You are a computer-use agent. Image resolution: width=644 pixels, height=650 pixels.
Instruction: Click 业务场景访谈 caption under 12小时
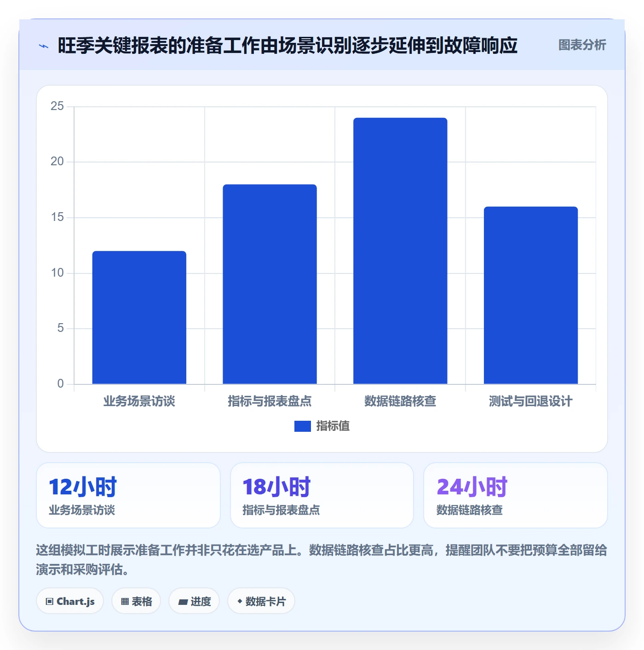[x=82, y=510]
